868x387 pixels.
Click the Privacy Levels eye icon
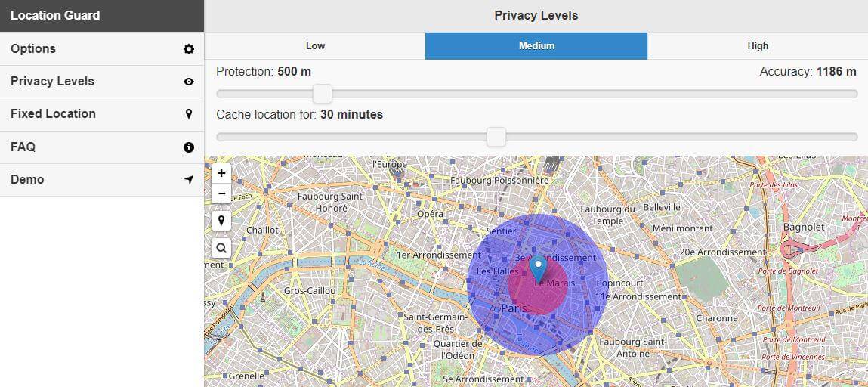tap(189, 82)
